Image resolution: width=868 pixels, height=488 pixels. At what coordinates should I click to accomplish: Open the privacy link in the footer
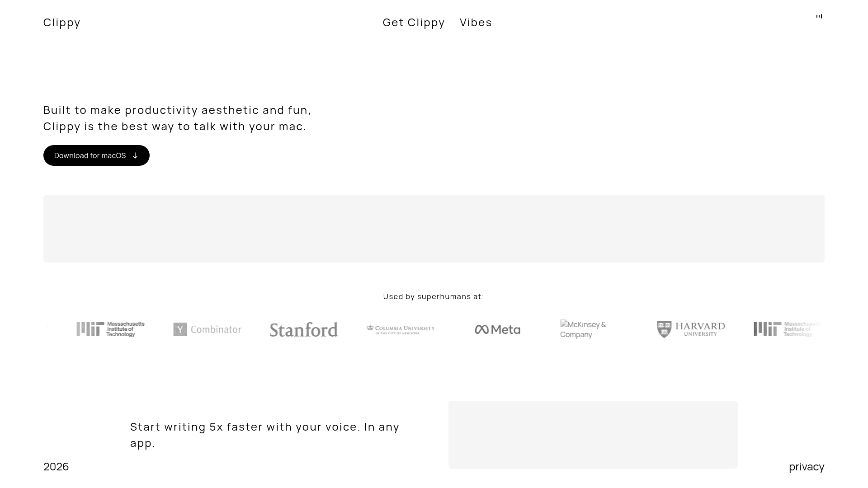coord(807,466)
